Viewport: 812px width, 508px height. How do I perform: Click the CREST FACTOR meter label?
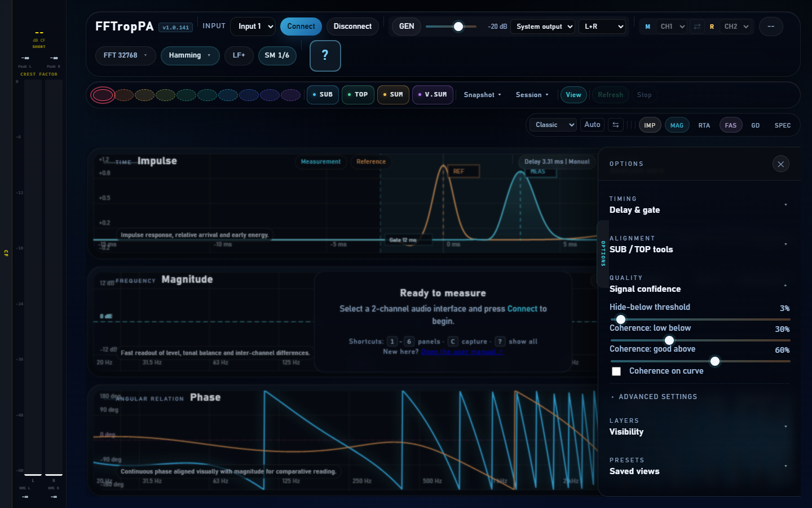(x=39, y=74)
